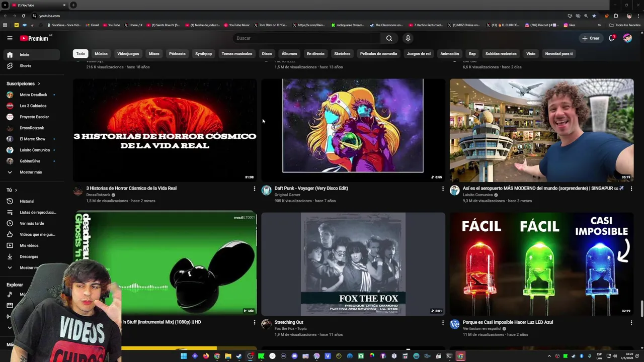Select the Novedad para ti chip
Viewport: 644px width, 362px height.
(x=558, y=54)
